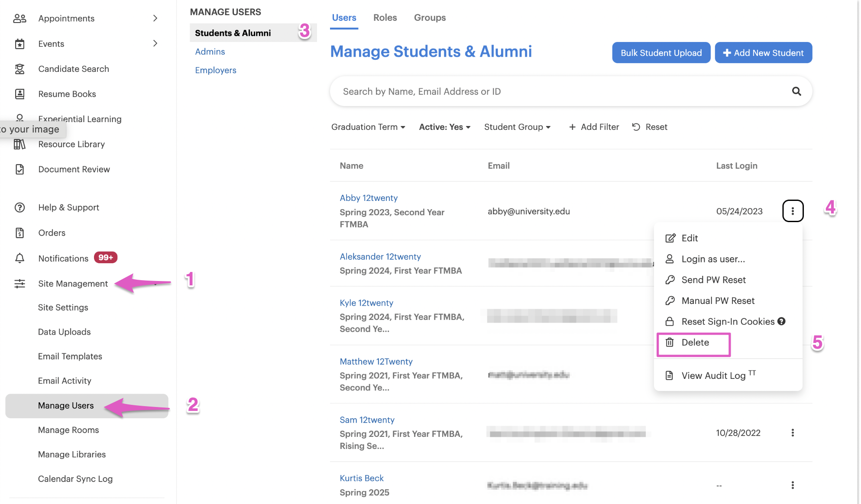Image resolution: width=861 pixels, height=504 pixels.
Task: Click the Candidate Search sidebar icon
Action: coord(19,69)
